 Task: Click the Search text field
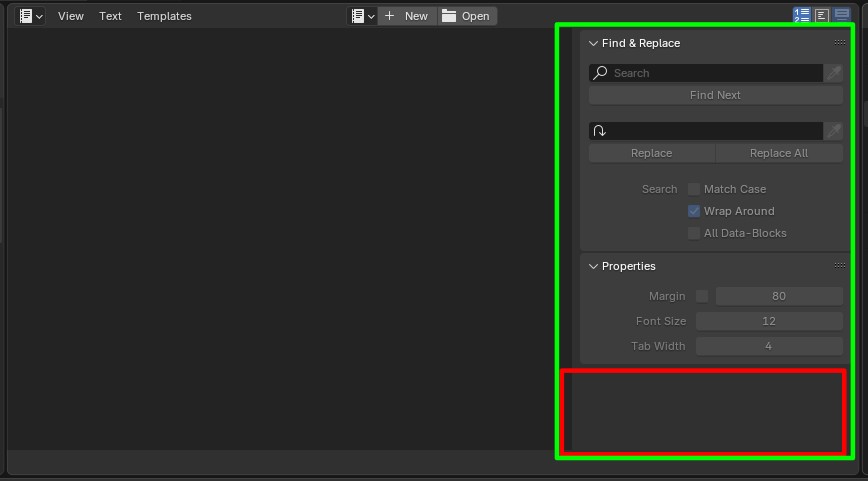click(706, 73)
